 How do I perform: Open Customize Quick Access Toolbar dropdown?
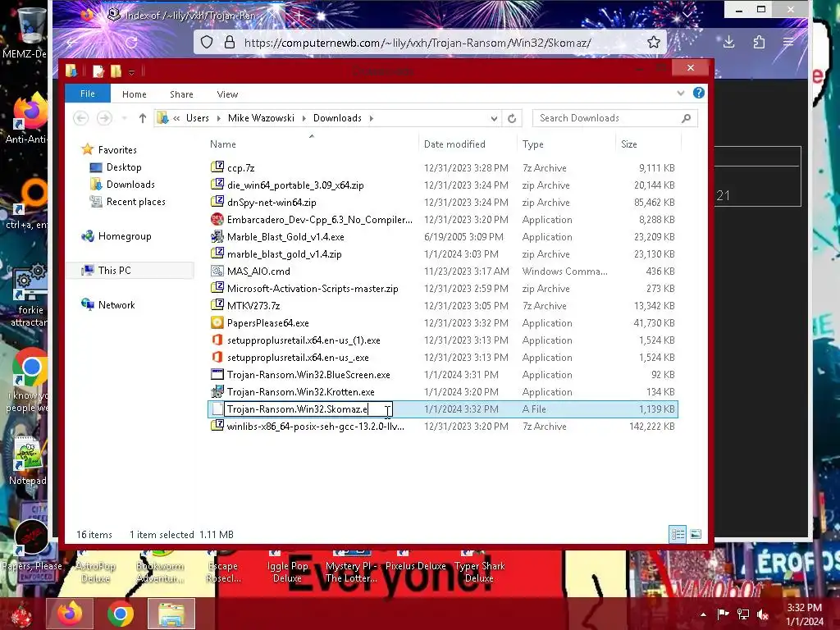click(x=132, y=72)
